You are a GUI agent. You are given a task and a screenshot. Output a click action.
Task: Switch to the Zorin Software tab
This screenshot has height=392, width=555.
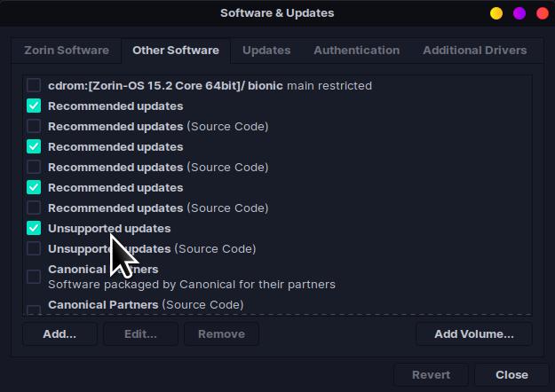[66, 51]
